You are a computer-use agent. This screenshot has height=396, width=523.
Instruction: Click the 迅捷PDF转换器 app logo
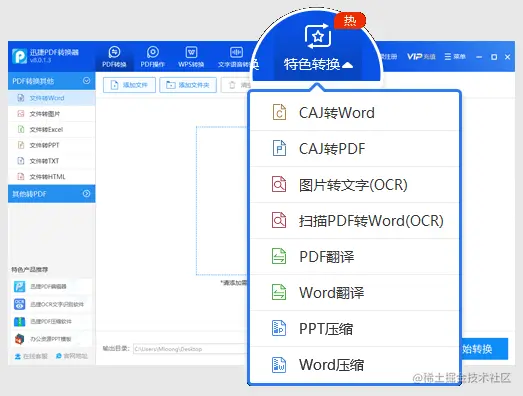click(x=19, y=56)
